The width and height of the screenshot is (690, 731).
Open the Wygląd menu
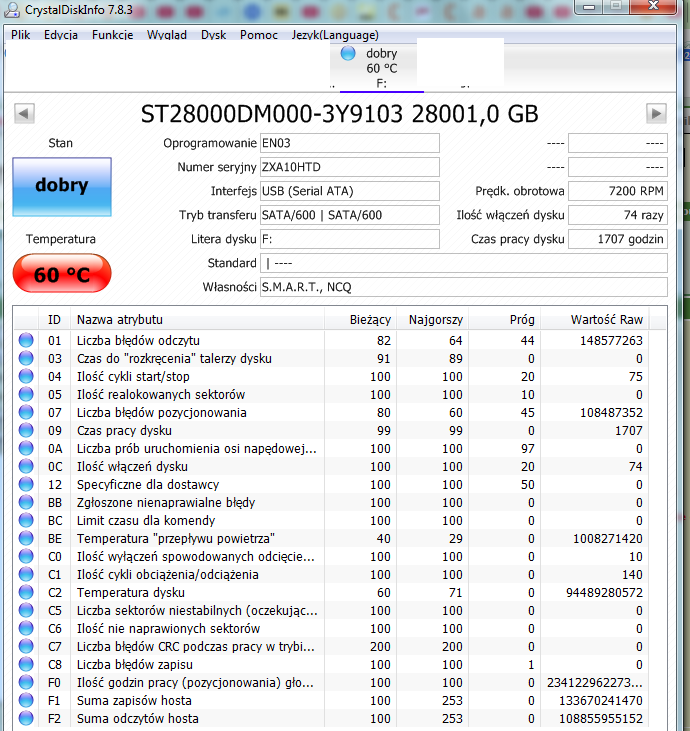tap(166, 35)
